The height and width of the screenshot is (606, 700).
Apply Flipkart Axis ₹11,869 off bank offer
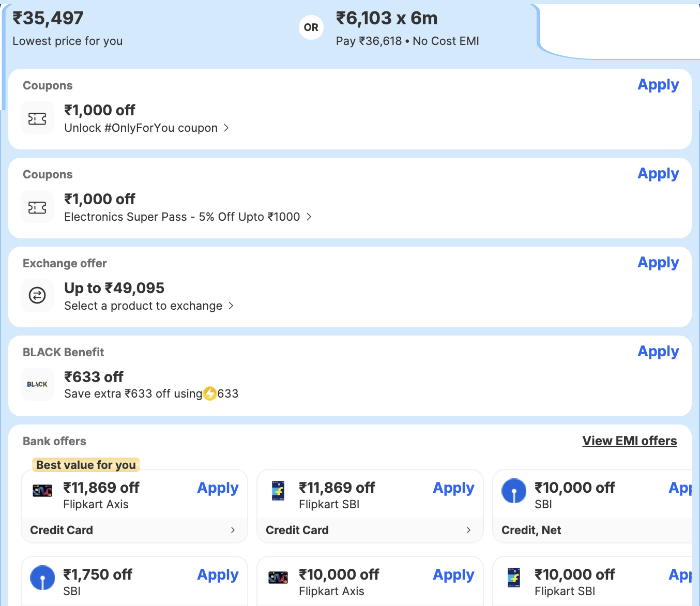click(218, 488)
